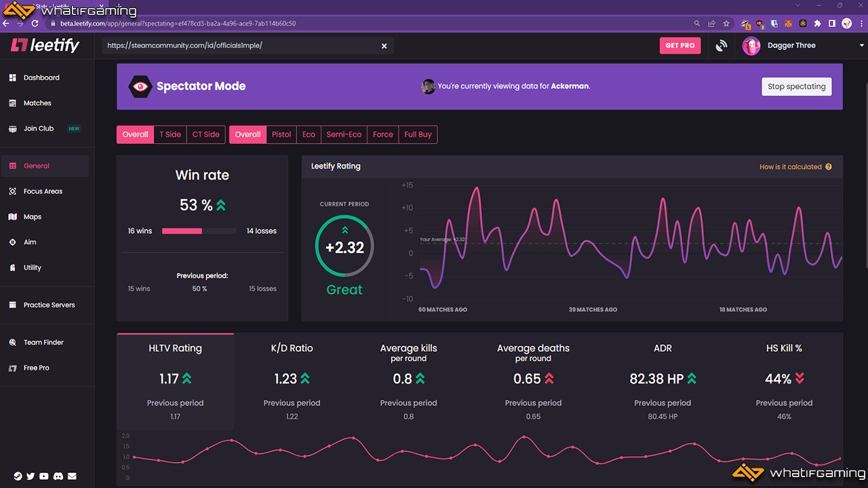Click the +2.32 Leetify rating circle
Image resolution: width=868 pixels, height=488 pixels.
coord(344,247)
